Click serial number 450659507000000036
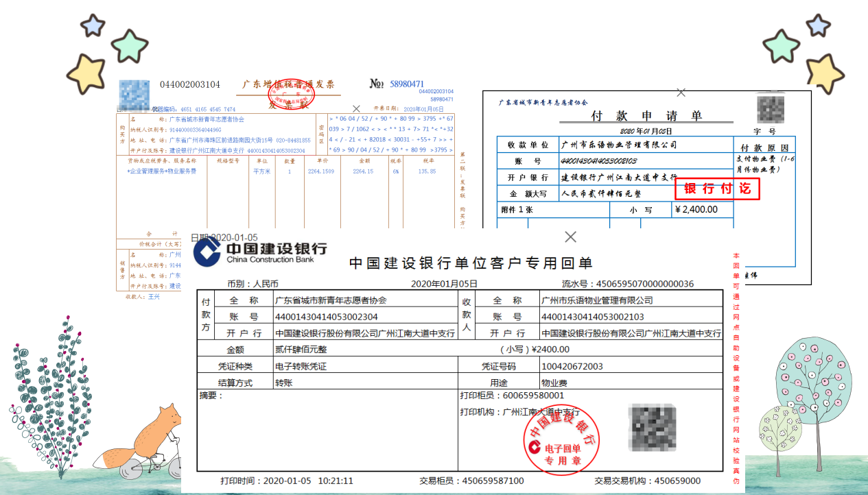The width and height of the screenshot is (868, 495). click(x=645, y=283)
